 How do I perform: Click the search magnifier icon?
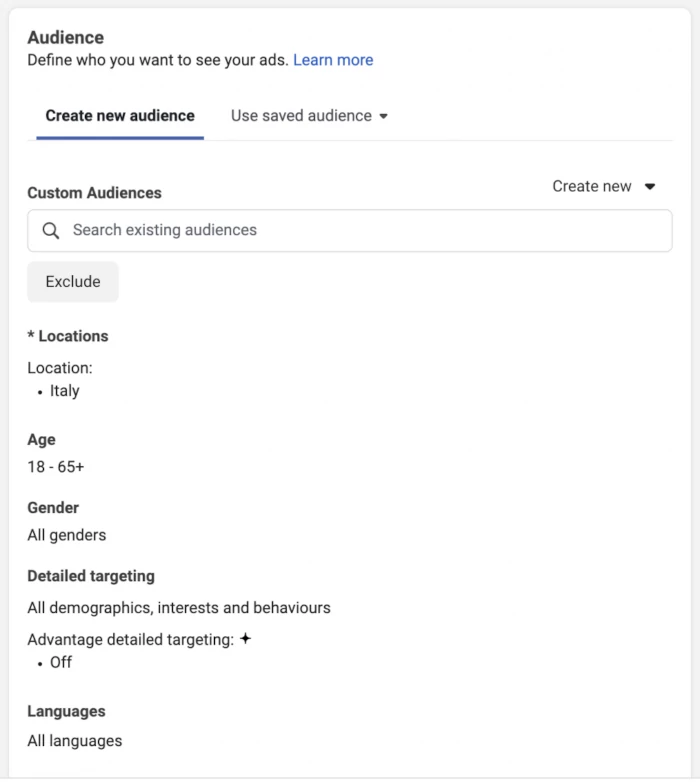click(50, 230)
